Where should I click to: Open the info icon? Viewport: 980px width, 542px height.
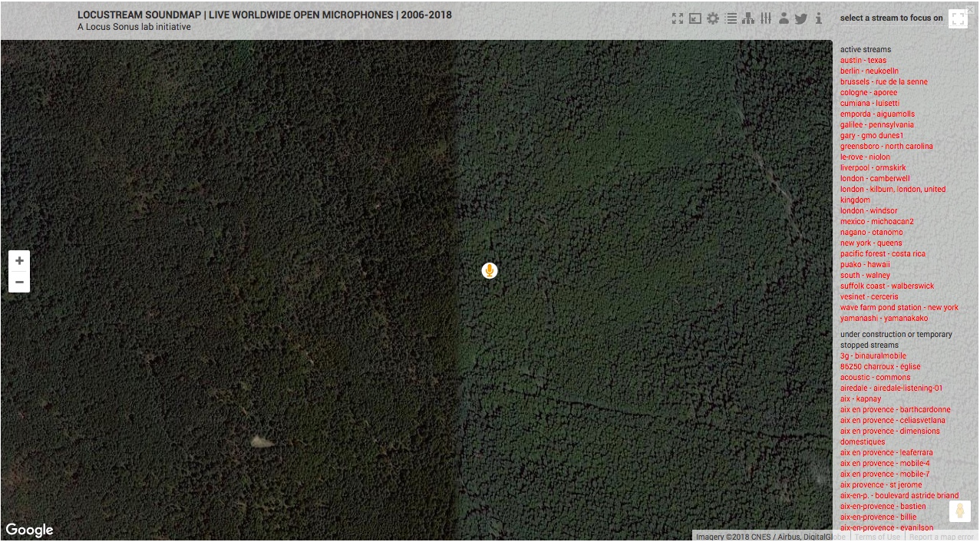point(819,18)
